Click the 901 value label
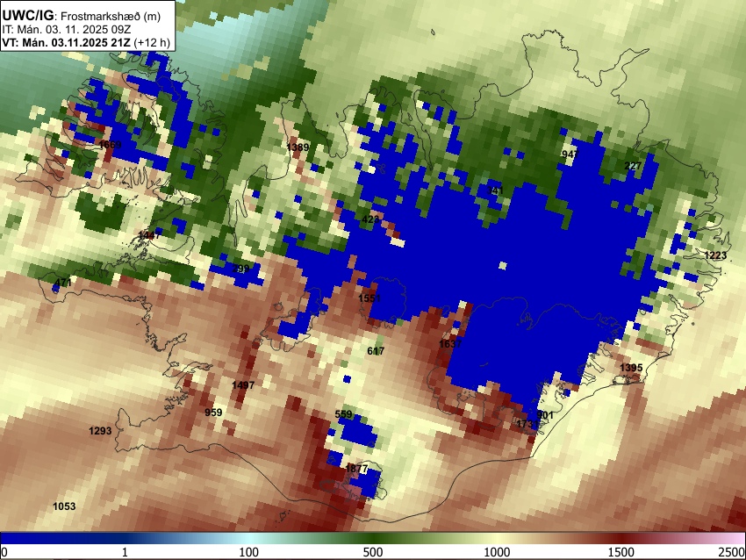This screenshot has width=746, height=560. click(545, 415)
